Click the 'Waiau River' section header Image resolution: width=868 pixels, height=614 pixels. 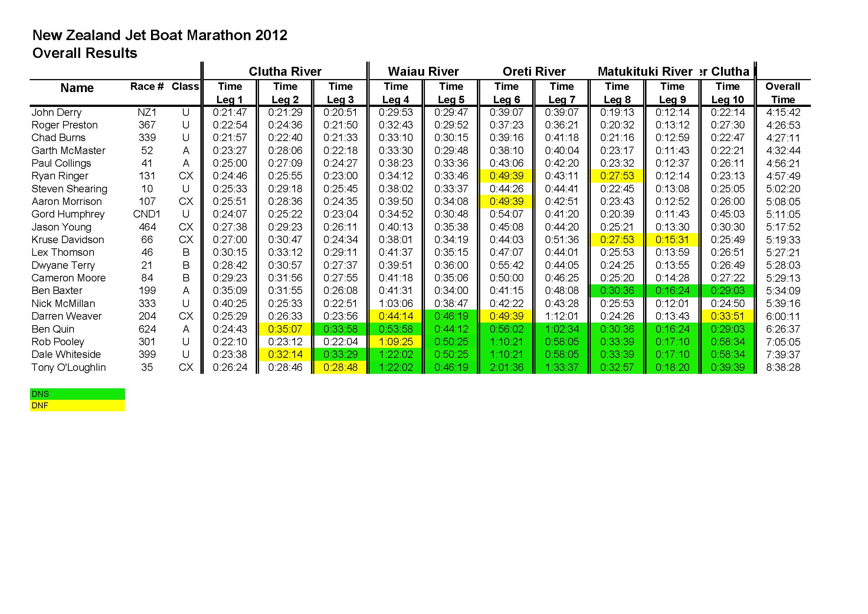423,71
